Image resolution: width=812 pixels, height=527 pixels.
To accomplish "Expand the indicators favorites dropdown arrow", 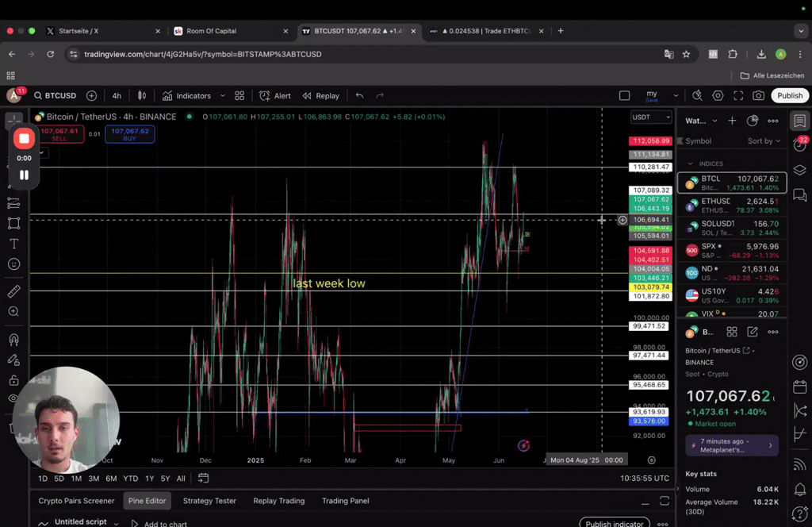I will tap(223, 96).
